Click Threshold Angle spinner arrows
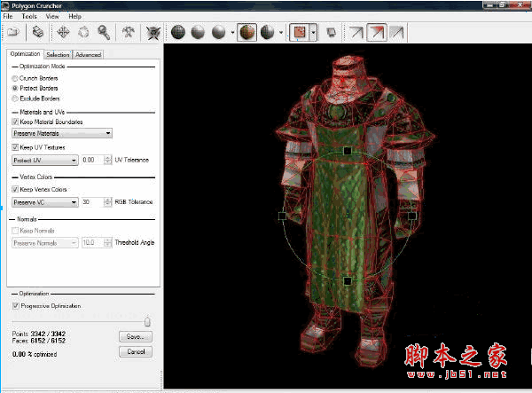 pyautogui.click(x=108, y=243)
